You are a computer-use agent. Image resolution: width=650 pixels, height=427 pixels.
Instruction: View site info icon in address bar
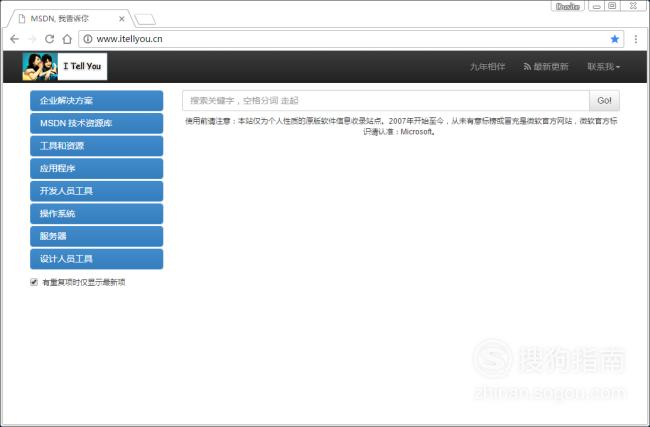(88, 39)
